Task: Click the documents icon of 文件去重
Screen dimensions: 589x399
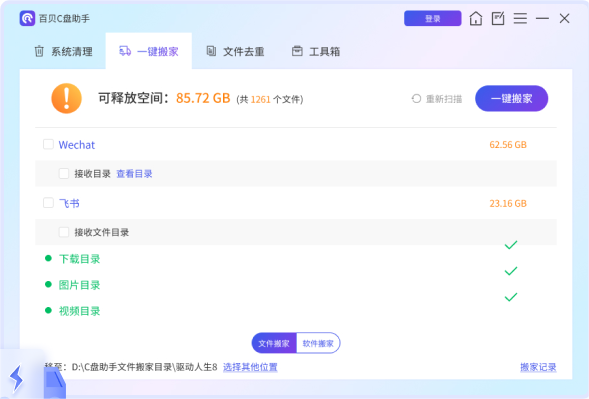Action: coord(211,51)
